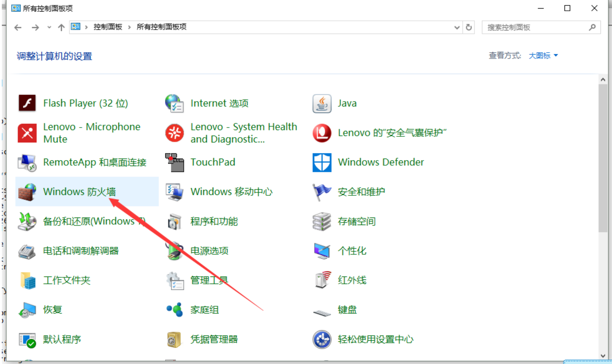Open the Java text link
Screen dimensions: 612x364
(x=347, y=103)
